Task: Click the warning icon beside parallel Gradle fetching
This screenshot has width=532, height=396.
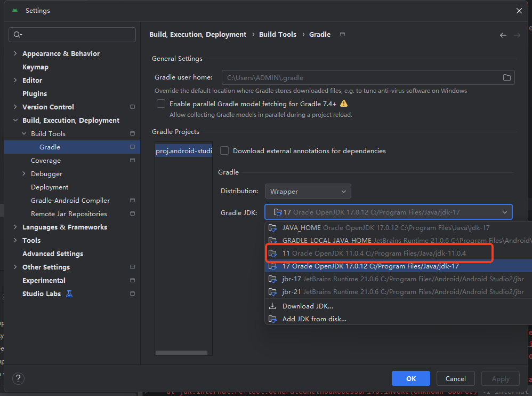Action: [x=344, y=104]
